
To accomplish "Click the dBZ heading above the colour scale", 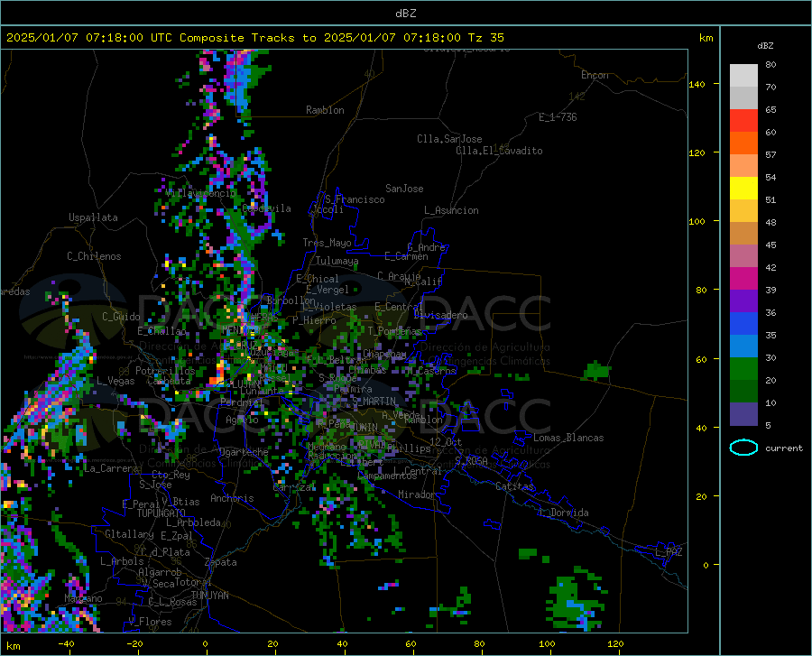I will 765,45.
